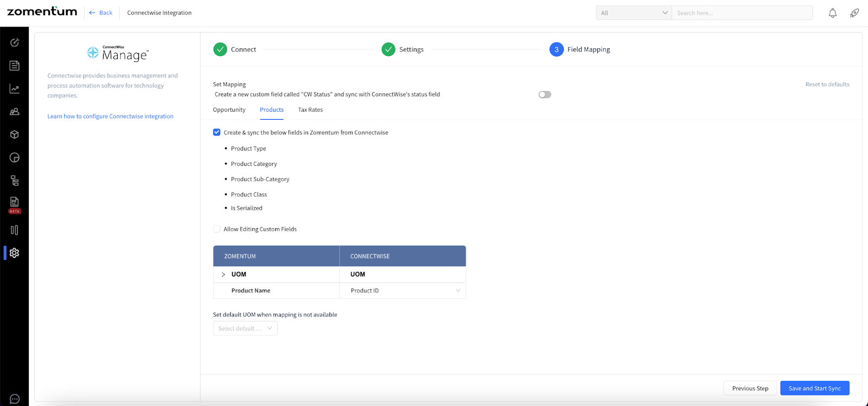Click the Product Category bullet item
The height and width of the screenshot is (406, 868).
[x=254, y=164]
